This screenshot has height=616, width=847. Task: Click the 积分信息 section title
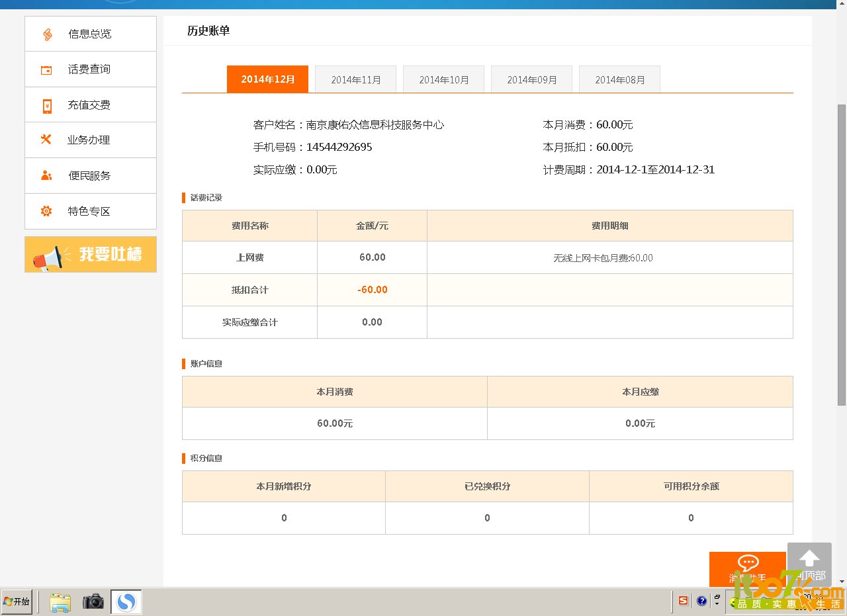206,458
